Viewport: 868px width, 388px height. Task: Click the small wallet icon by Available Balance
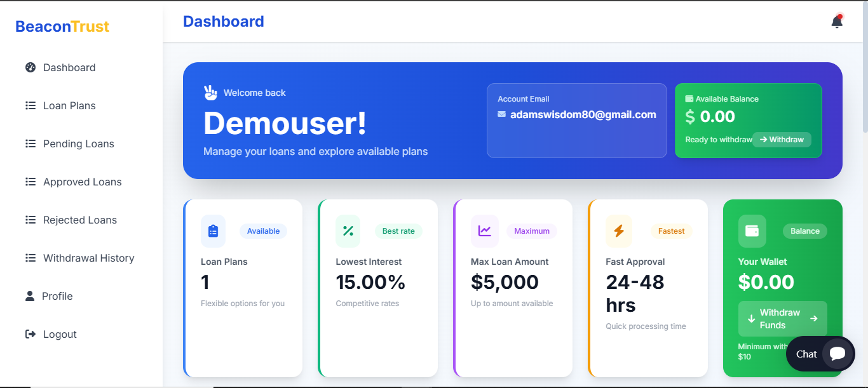pos(689,99)
